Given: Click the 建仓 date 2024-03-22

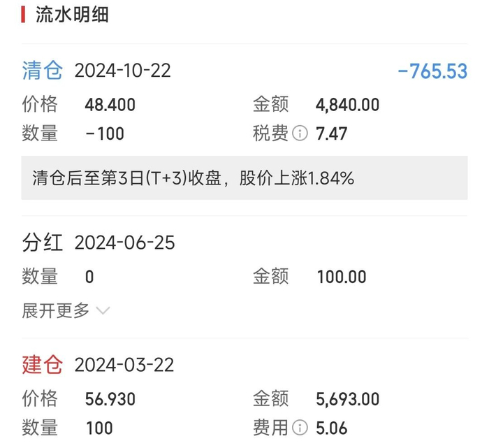Looking at the screenshot, I should 124,365.
